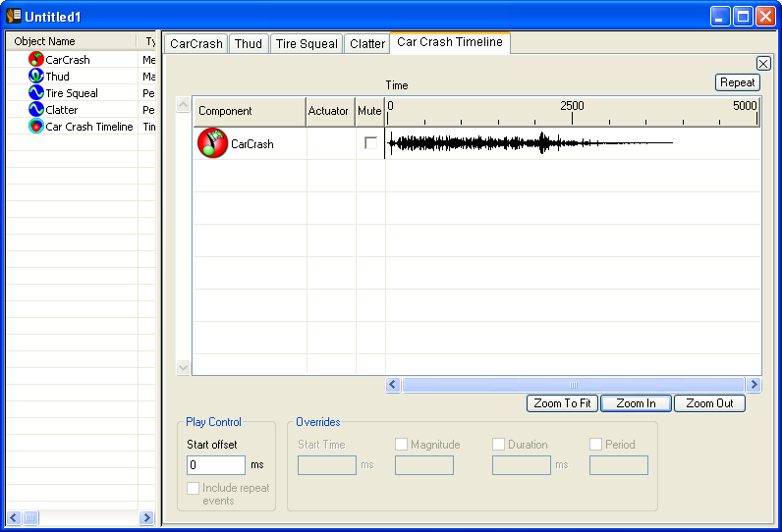Click the Zoom In button
Image resolution: width=782 pixels, height=532 pixels.
tap(636, 403)
